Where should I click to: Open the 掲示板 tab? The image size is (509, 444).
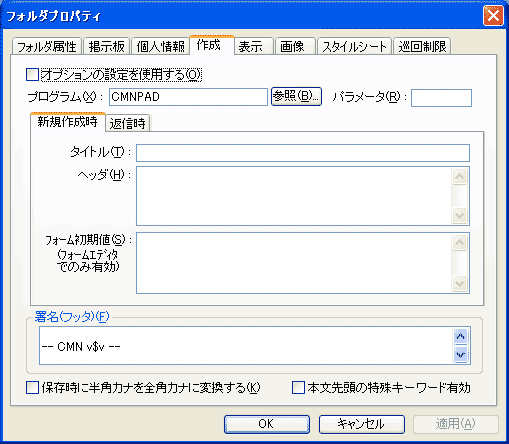click(x=106, y=46)
